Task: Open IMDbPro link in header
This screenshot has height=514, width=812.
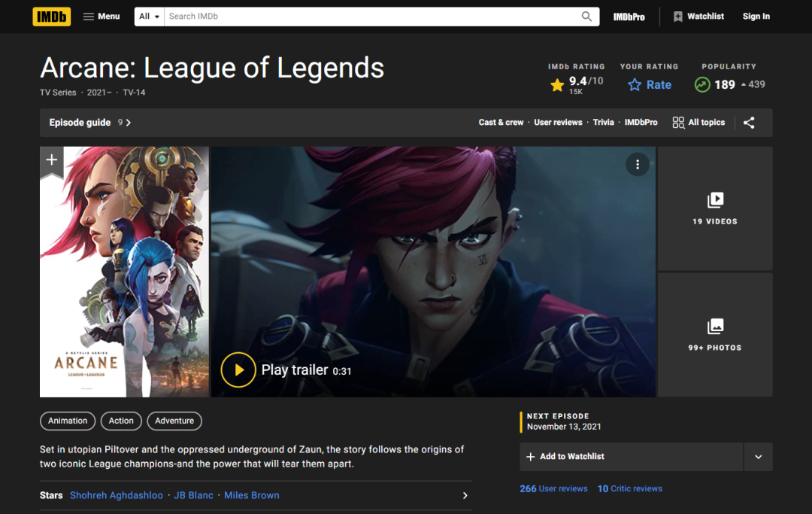Action: pyautogui.click(x=629, y=17)
